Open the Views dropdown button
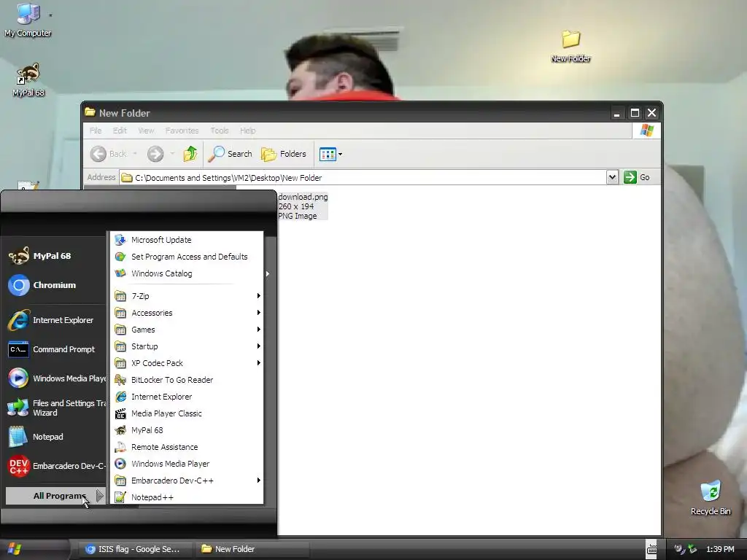This screenshot has height=560, width=747. (330, 154)
